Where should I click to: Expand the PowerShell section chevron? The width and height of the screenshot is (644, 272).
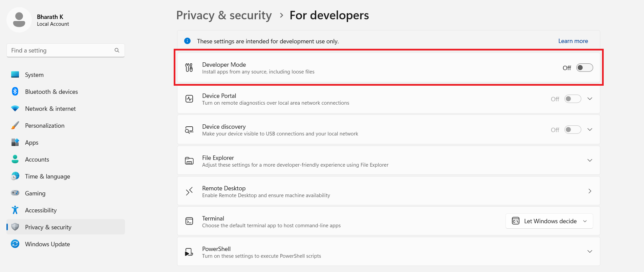(590, 252)
